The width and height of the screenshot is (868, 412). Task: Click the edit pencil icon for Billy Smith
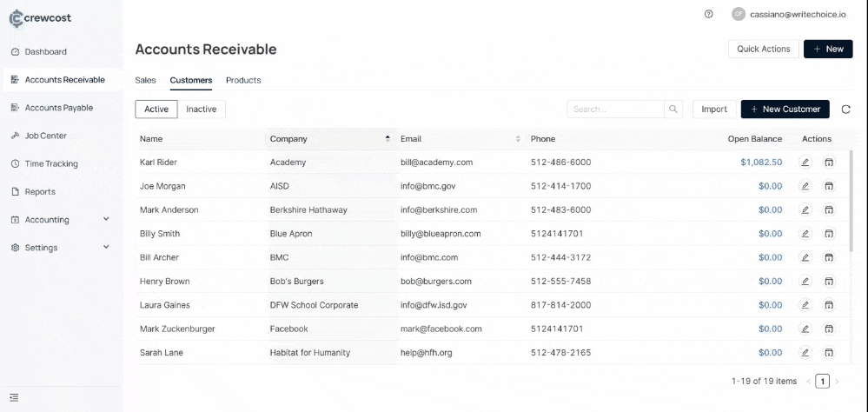pos(805,234)
